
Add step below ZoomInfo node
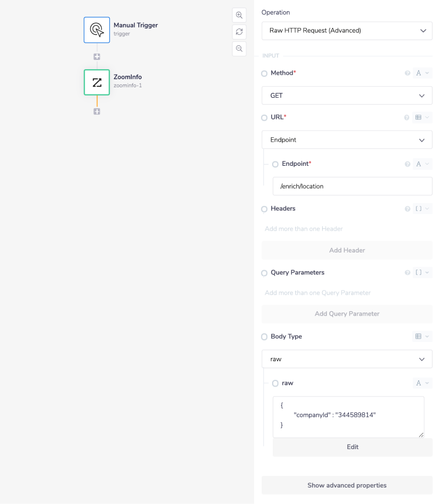tap(97, 111)
